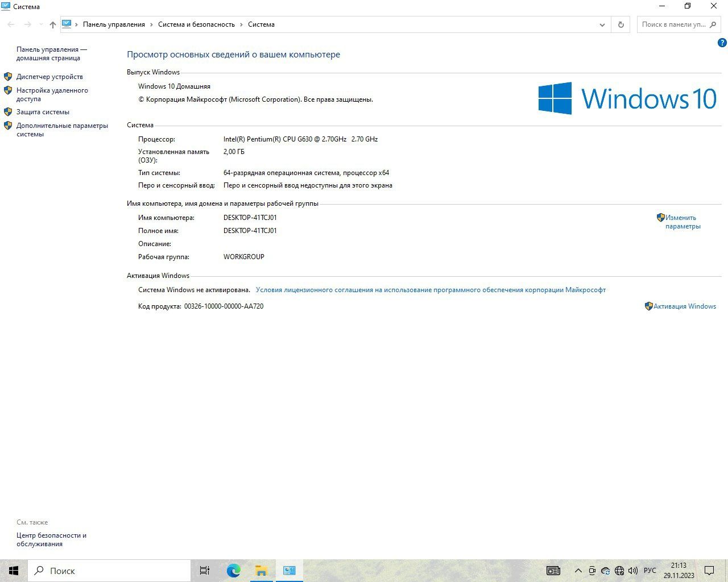
Task: Click the shield icon beside Дополнительные параметры системы
Action: pyautogui.click(x=8, y=125)
